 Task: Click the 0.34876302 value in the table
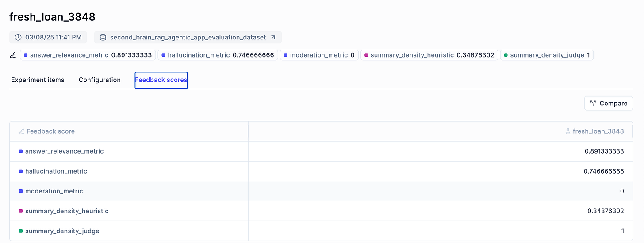point(606,211)
